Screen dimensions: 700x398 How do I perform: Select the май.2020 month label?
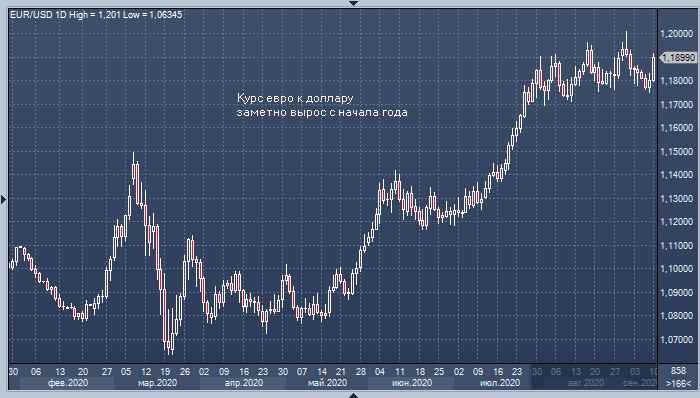point(327,383)
